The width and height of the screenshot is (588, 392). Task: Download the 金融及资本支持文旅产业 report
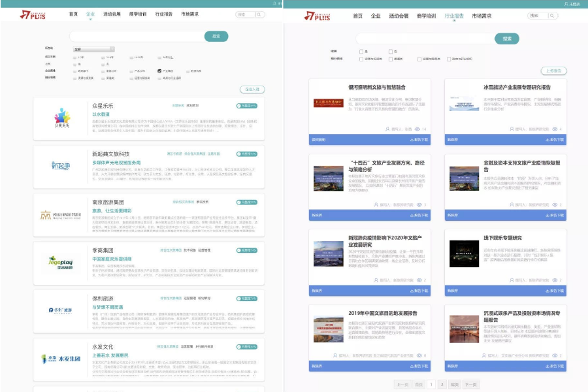click(x=555, y=216)
